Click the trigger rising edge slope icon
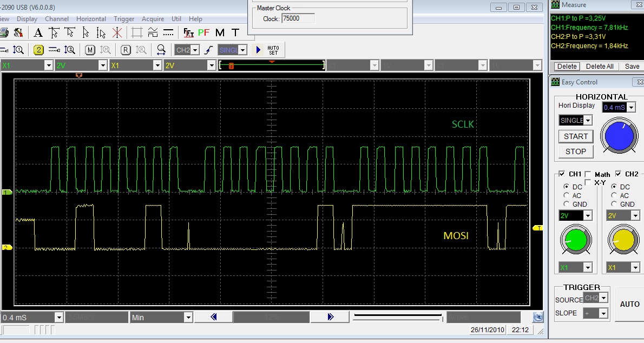This screenshot has width=644, height=343. click(209, 50)
